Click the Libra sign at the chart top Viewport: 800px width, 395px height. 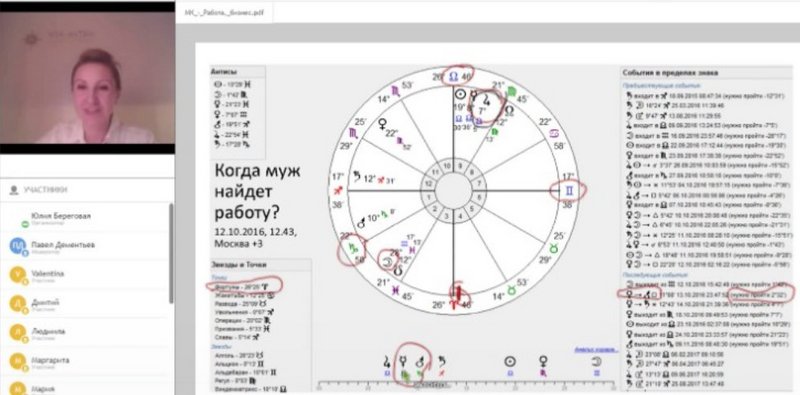pos(453,77)
